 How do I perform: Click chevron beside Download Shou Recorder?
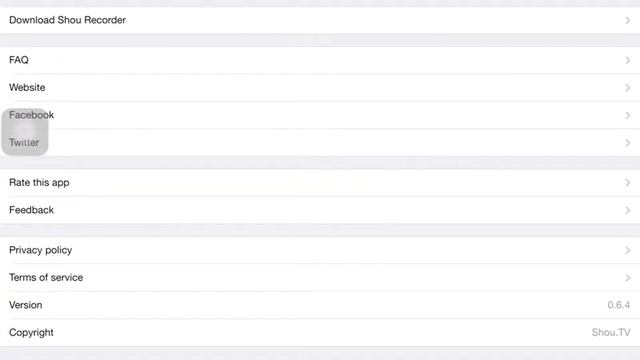coord(628,20)
